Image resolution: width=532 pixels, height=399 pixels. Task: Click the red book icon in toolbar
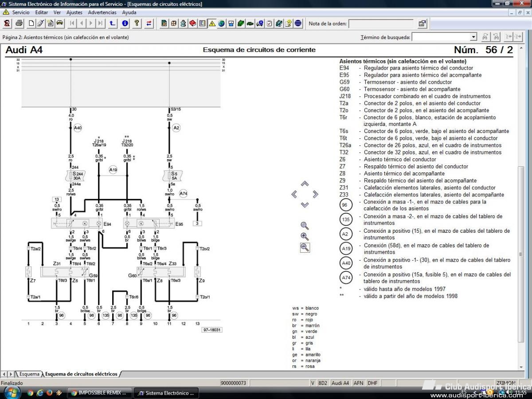[193, 23]
